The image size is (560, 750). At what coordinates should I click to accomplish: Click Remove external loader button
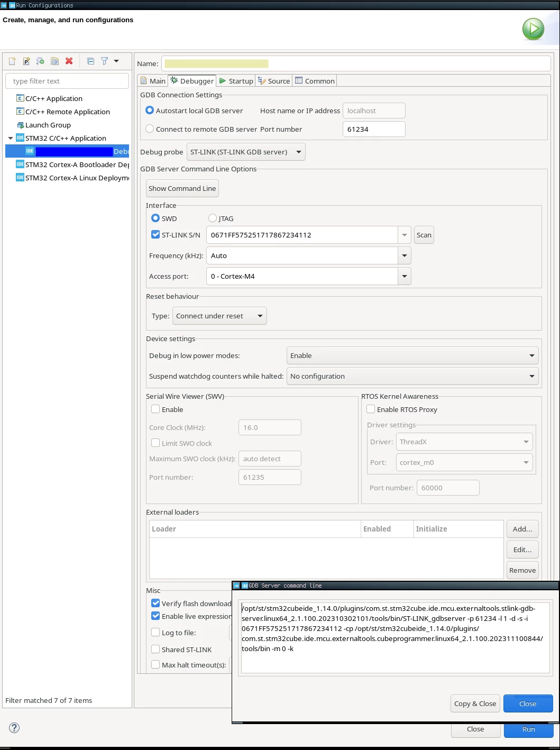point(522,570)
